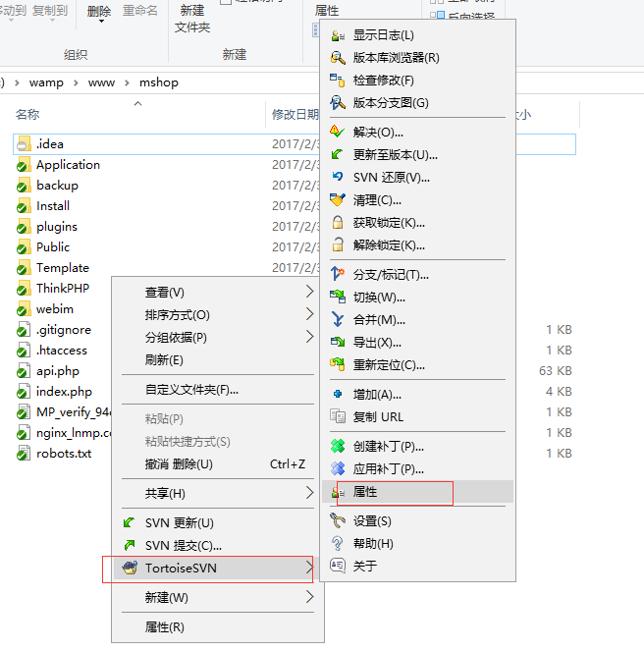Select the ThinkPHP folder
The width and height of the screenshot is (644, 651).
click(x=62, y=288)
